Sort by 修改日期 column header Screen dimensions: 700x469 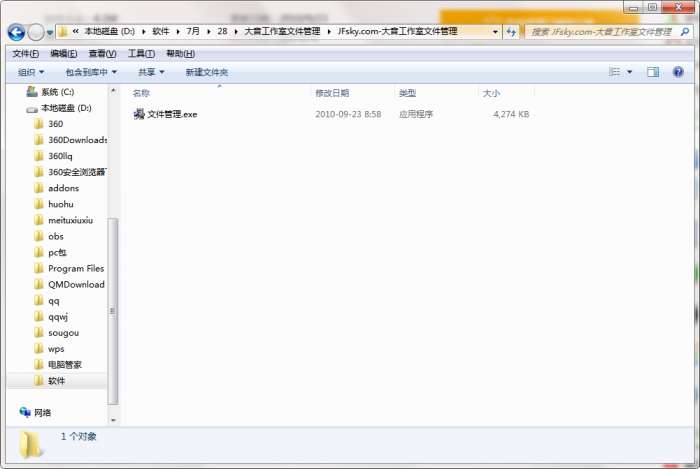click(x=332, y=93)
